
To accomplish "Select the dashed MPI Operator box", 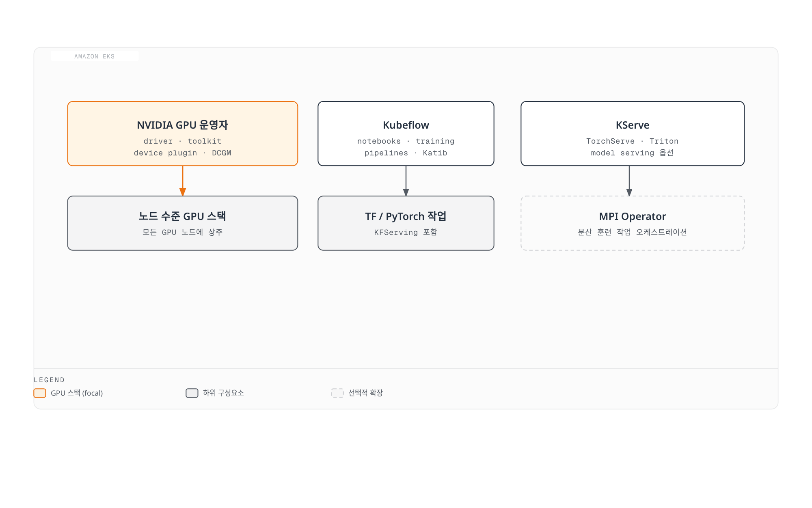I will [633, 223].
